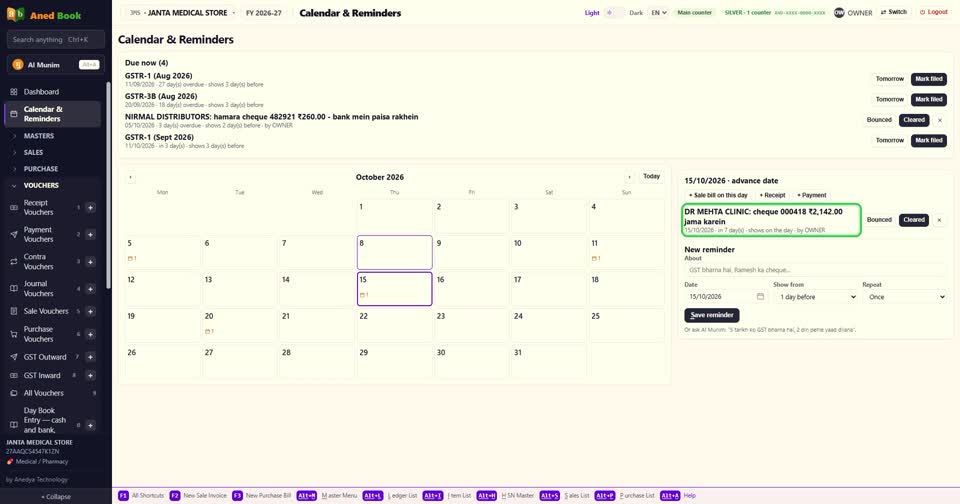Mark NIRMAL DISTRIBUTORS cheque as Bounced
960x504 pixels.
879,120
